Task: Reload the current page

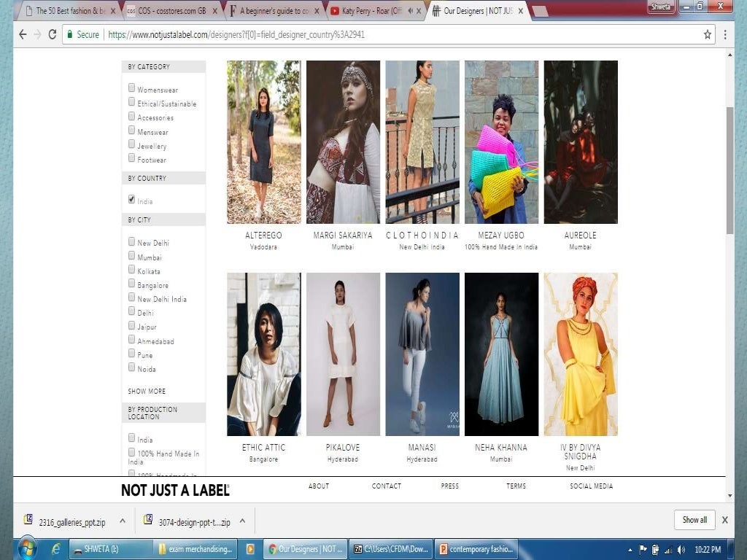Action: pos(53,34)
